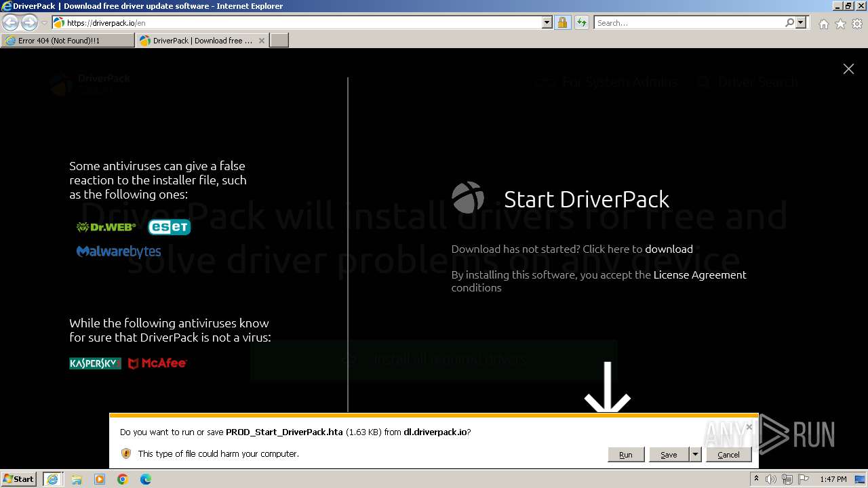
Task: Click the Internet Explorer title bar icon
Action: pyautogui.click(x=7, y=6)
